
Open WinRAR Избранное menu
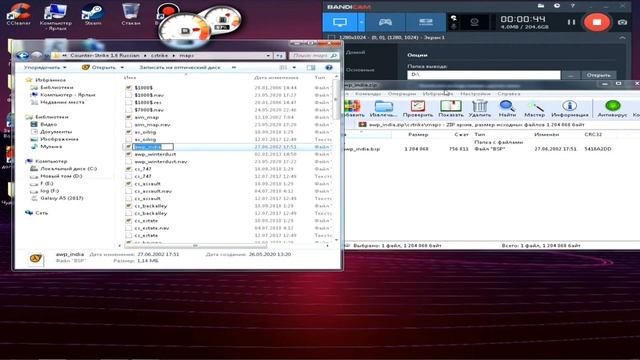click(x=438, y=94)
